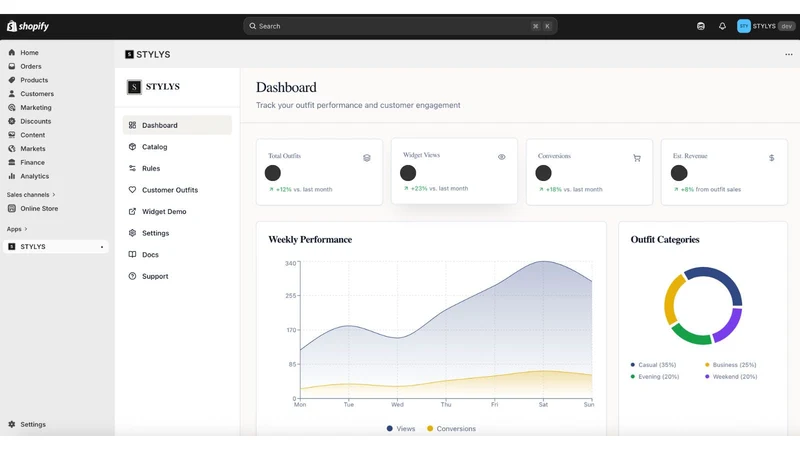Screen dimensions: 800x450
Task: Click the Shopify logo
Action: click(x=28, y=26)
